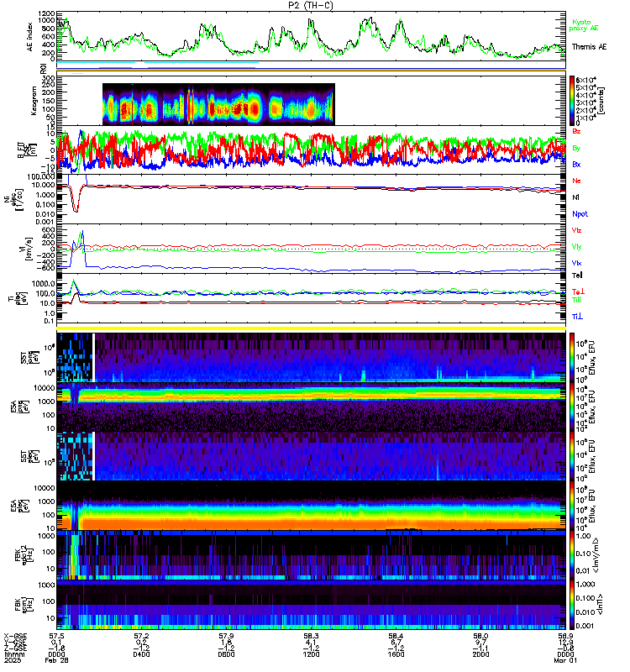Pick the FBK <|nT|> color bar
630x672 pixels.
pos(572,605)
